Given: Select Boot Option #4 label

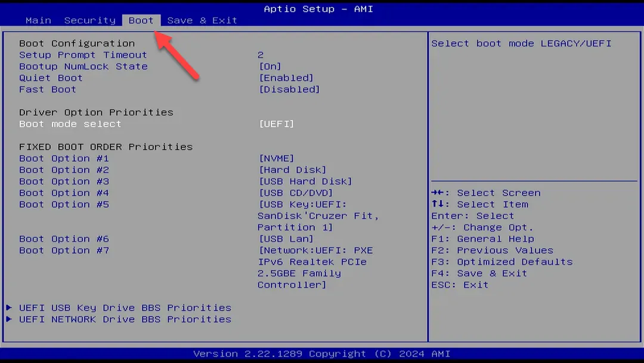Looking at the screenshot, I should tap(64, 193).
